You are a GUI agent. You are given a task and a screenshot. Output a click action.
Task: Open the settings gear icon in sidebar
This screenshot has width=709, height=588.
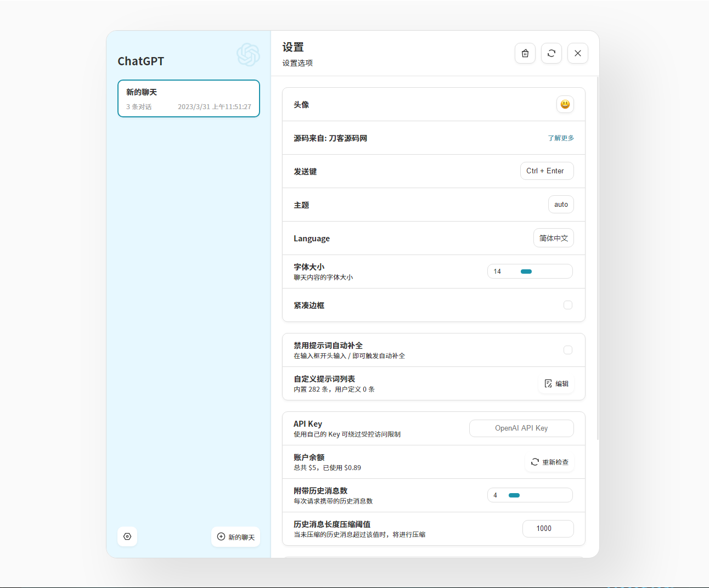[x=127, y=536]
